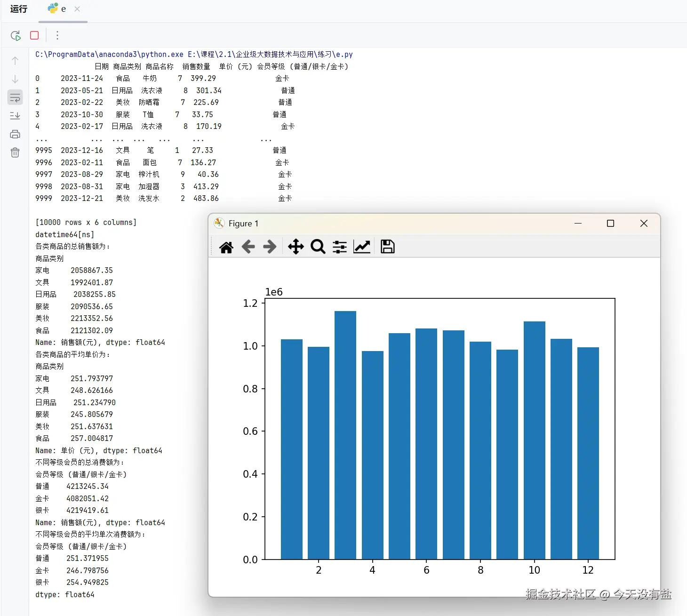Click the Rerun script icon
Image resolution: width=687 pixels, height=616 pixels.
(x=16, y=35)
